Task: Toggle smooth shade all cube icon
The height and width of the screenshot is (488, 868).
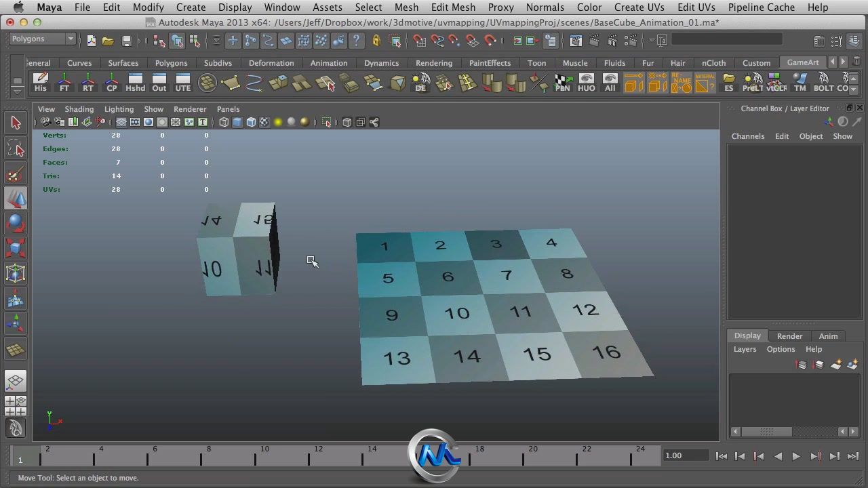Action: (x=237, y=122)
